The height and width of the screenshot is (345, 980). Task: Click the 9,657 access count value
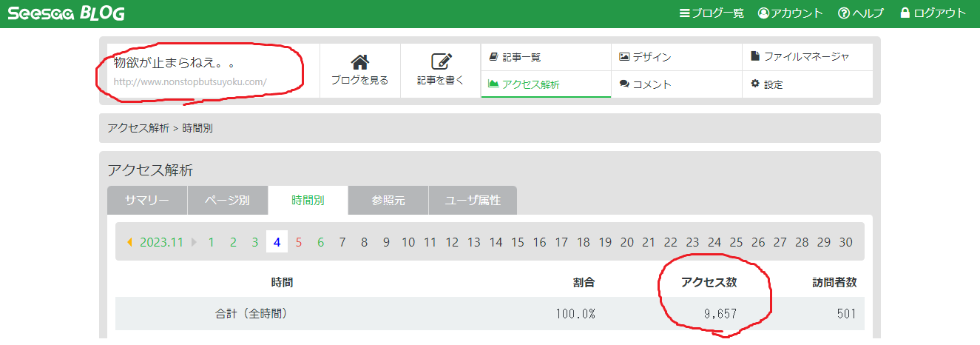pyautogui.click(x=720, y=314)
